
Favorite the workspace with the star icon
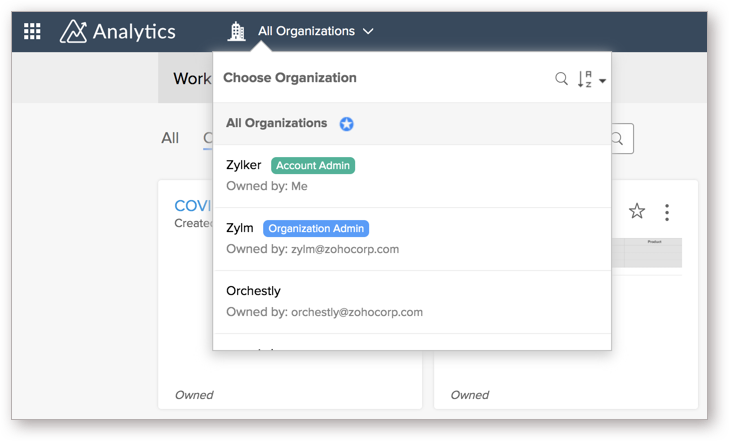(x=637, y=211)
